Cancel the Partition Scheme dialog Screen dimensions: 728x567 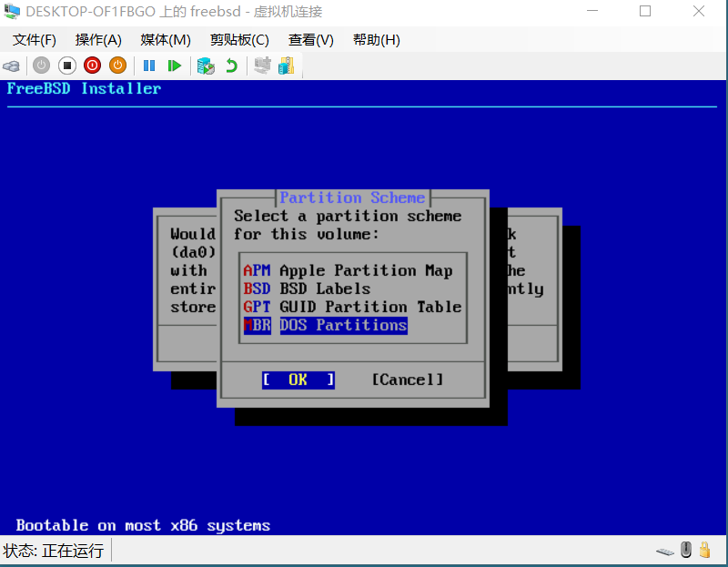[408, 380]
